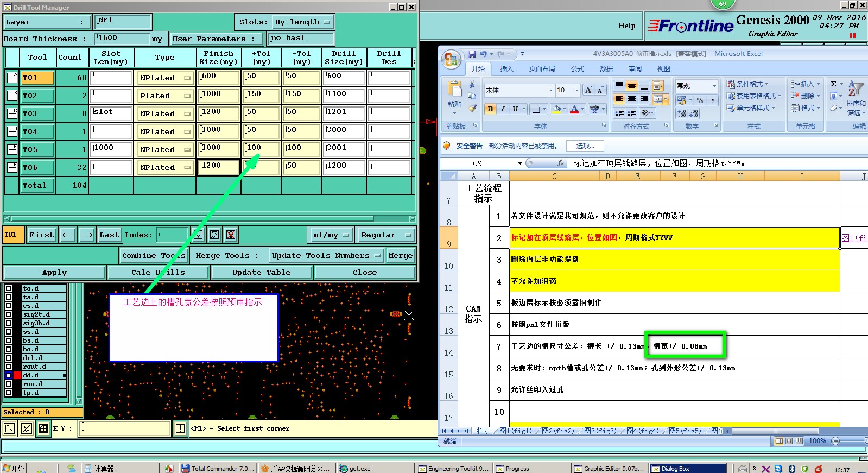Viewport: 868px width, 473px height.
Task: Center-align text horizontally in Excel
Action: point(632,99)
